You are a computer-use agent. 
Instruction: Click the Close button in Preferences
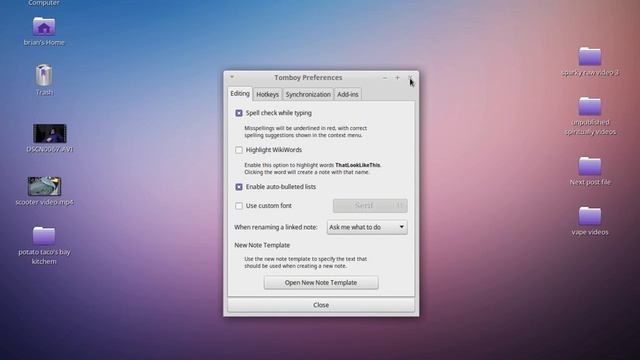(321, 305)
